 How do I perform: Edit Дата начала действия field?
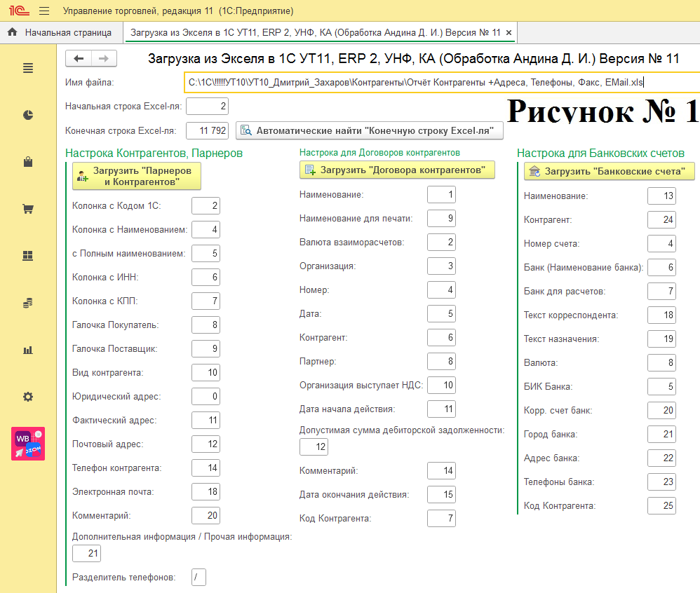441,409
